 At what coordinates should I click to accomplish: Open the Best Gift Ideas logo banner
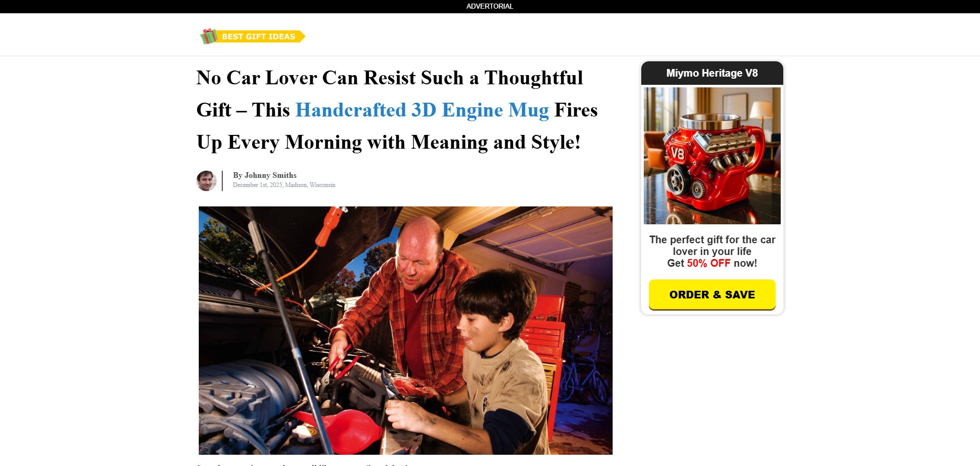tap(253, 36)
